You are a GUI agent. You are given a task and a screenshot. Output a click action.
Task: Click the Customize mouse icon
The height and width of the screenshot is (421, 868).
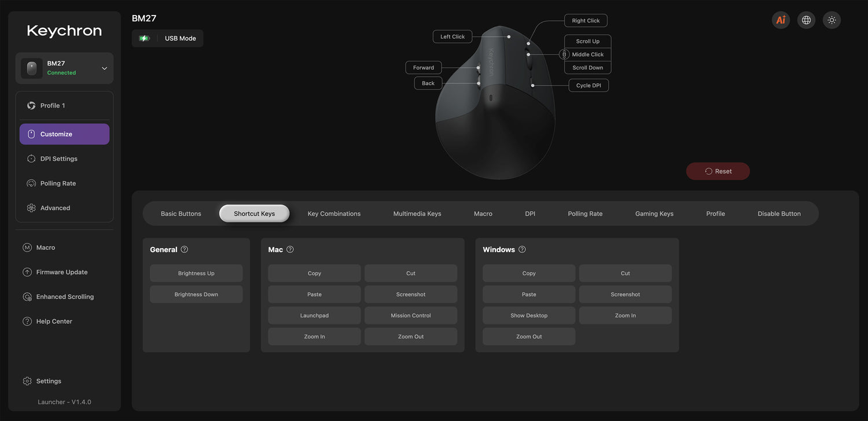point(31,134)
